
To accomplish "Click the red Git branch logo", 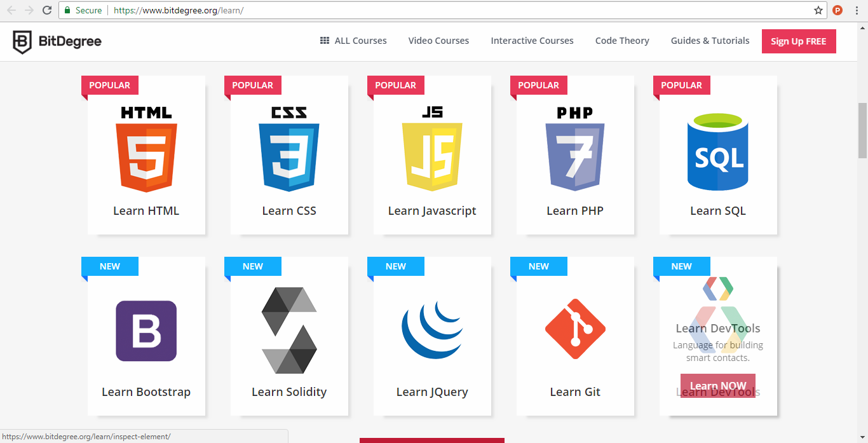I will tap(575, 329).
